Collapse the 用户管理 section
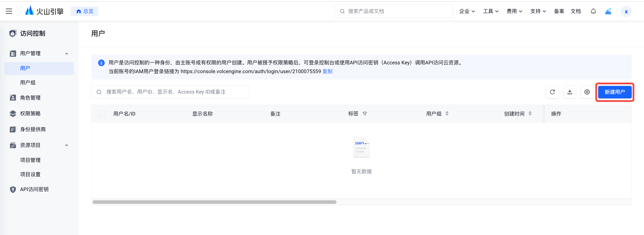Viewport: 644px width, 235px height. click(66, 54)
